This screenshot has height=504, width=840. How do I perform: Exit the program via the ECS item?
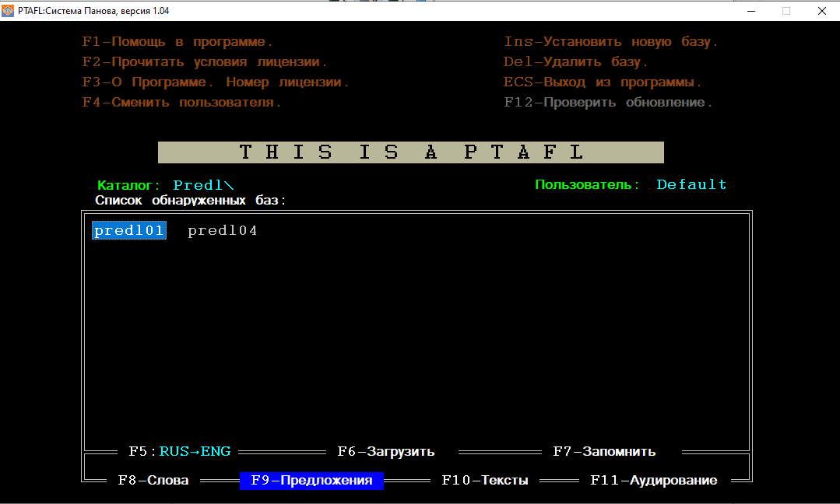[603, 82]
